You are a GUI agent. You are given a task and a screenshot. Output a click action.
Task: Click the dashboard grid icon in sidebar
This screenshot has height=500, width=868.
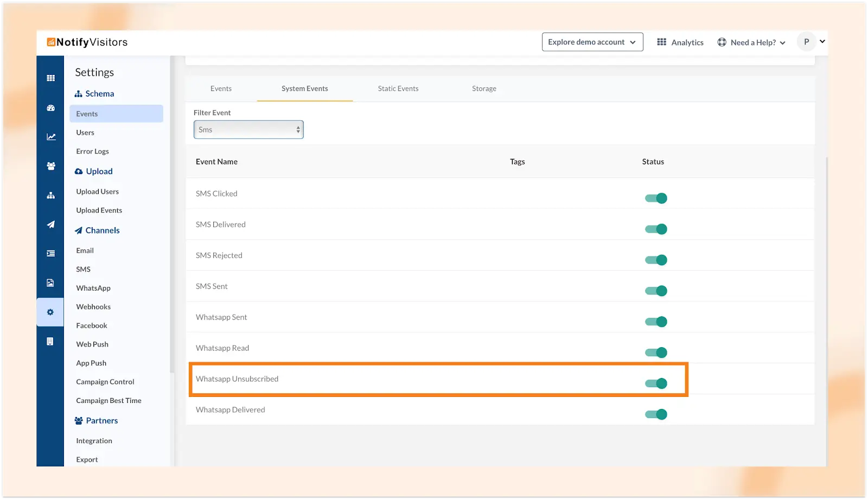tap(50, 78)
